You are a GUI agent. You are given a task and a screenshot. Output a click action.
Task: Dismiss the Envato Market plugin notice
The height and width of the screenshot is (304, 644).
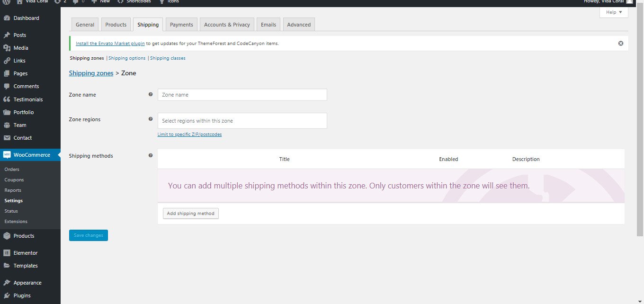[x=621, y=43]
